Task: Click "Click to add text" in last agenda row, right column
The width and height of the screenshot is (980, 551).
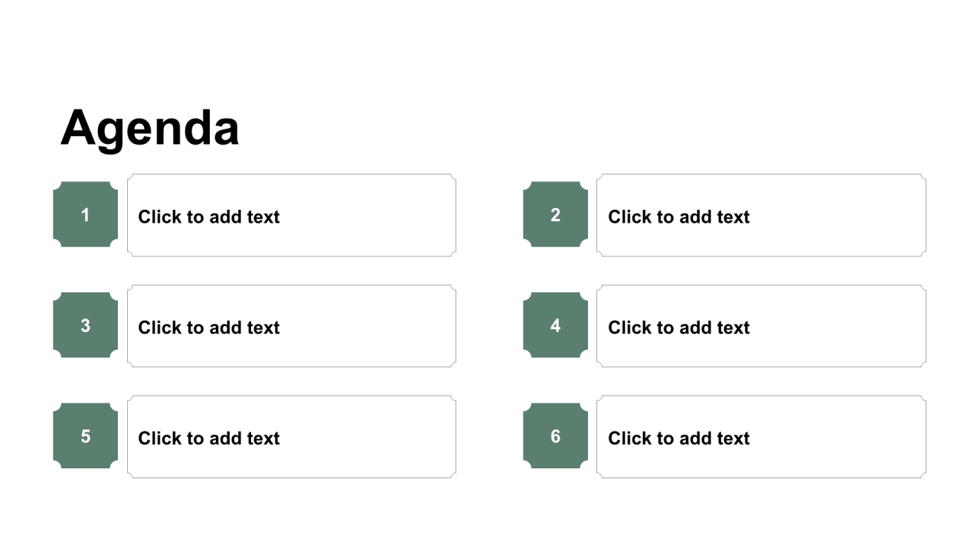Action: click(679, 439)
